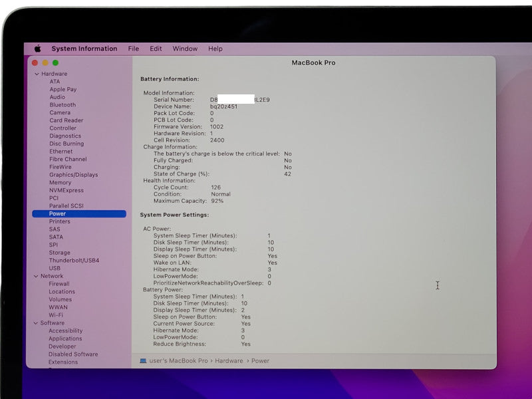Click the Firmware Version value 1002

click(217, 127)
